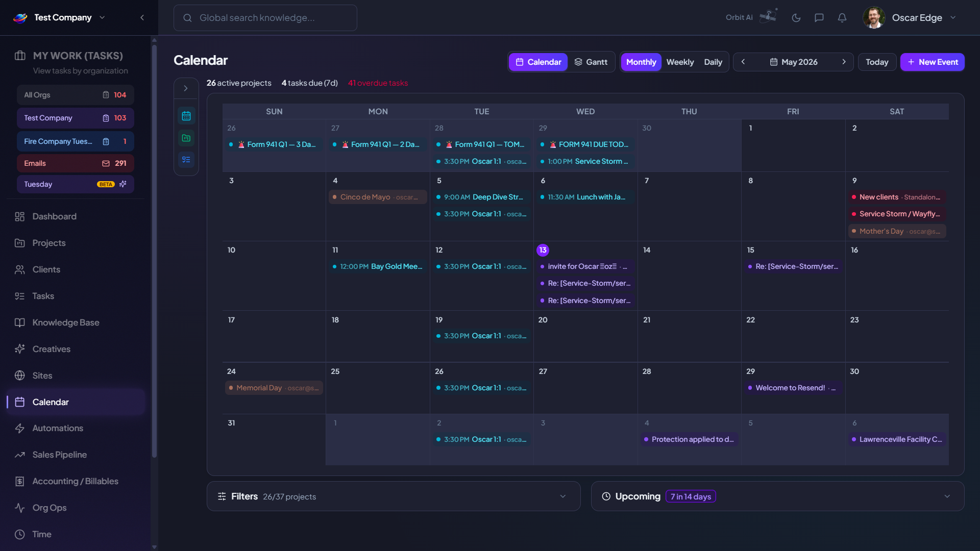Open the Orbit AI satellite assistant icon

coord(768,16)
